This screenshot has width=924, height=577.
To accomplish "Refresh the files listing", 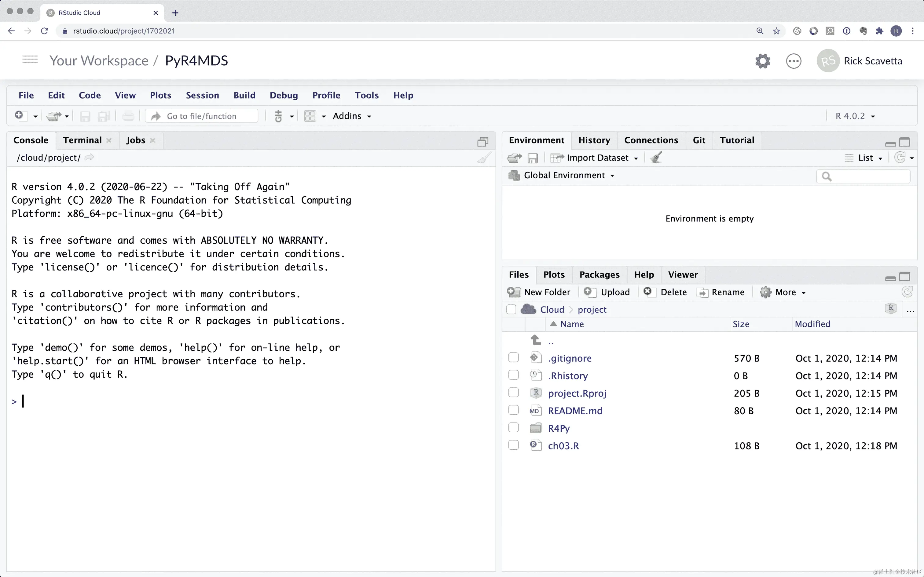I will click(x=907, y=292).
